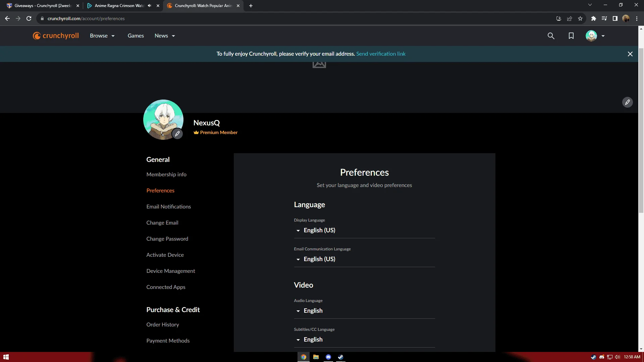This screenshot has height=362, width=644.
Task: Open a new browser tab
Action: click(x=251, y=6)
